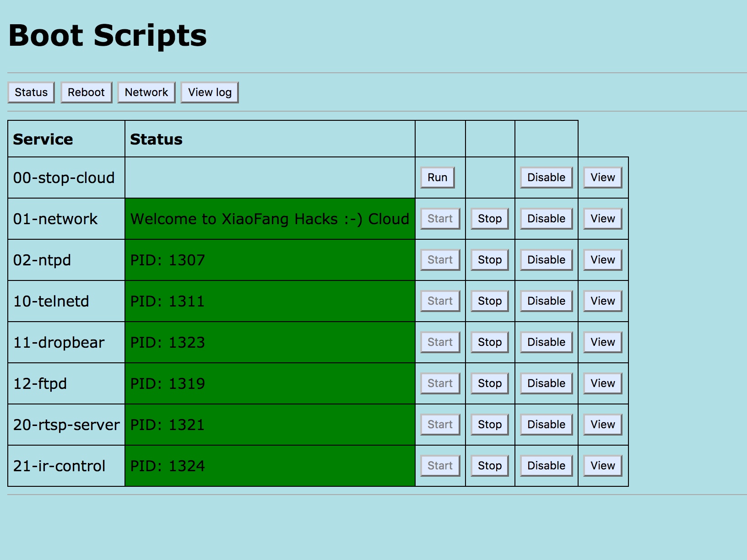Select the 10-telnetd service name
Screen dimensions: 747x560
[51, 302]
